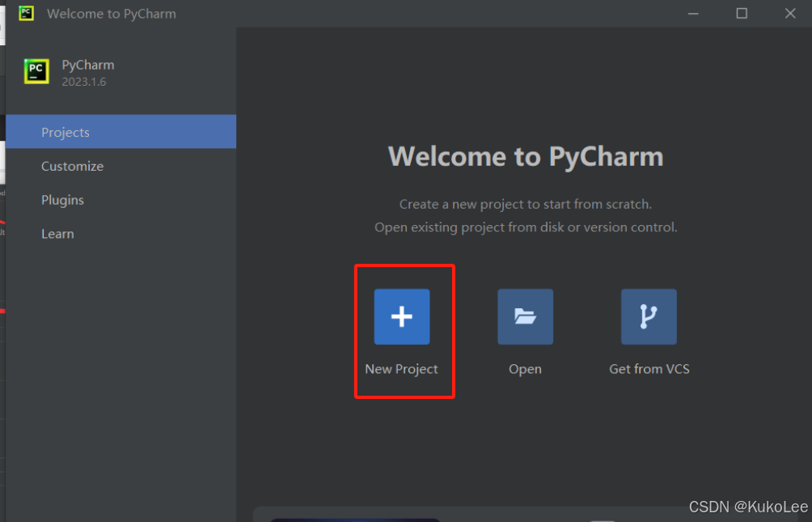Click the New Project label

click(x=401, y=369)
